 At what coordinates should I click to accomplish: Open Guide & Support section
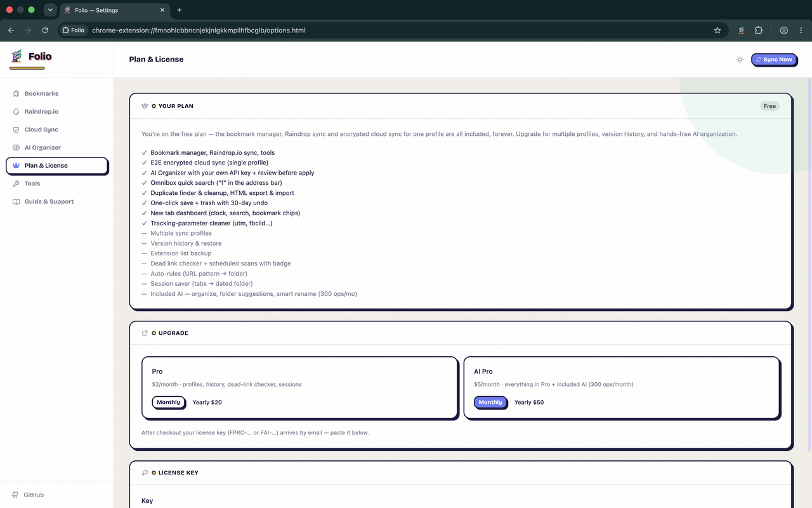[x=57, y=201]
